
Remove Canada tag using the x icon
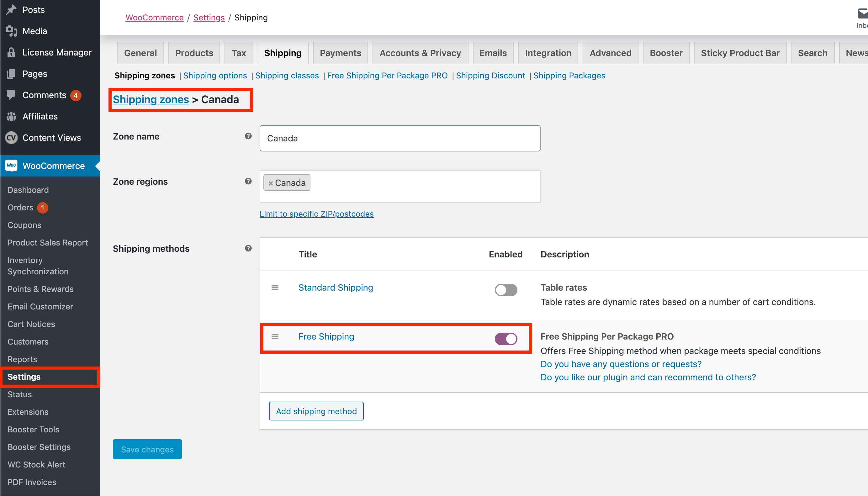[271, 183]
